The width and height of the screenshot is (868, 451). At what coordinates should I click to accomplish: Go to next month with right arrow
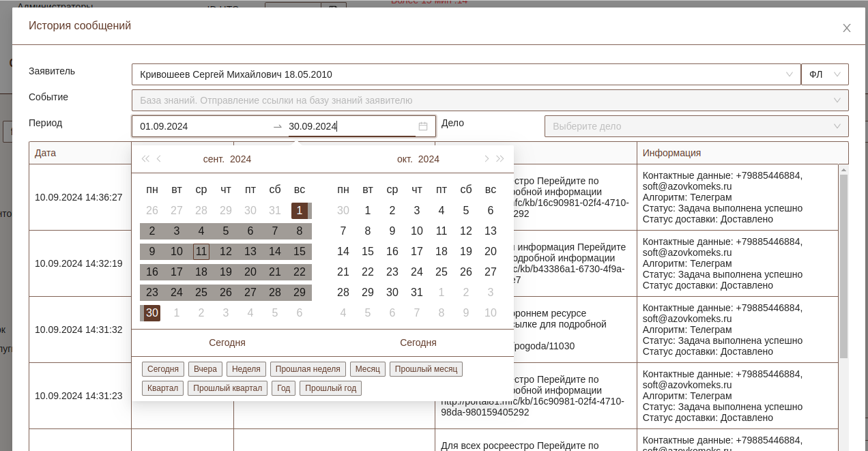point(487,159)
